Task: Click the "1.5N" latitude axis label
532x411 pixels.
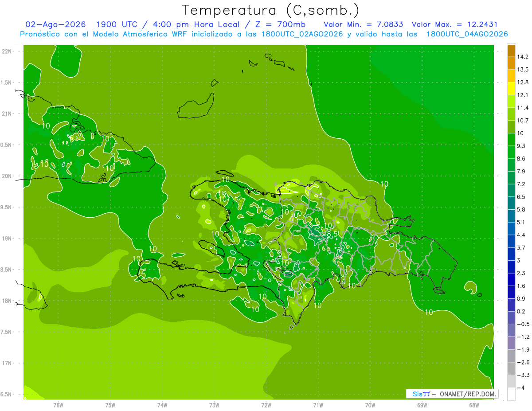Action: click(7, 82)
